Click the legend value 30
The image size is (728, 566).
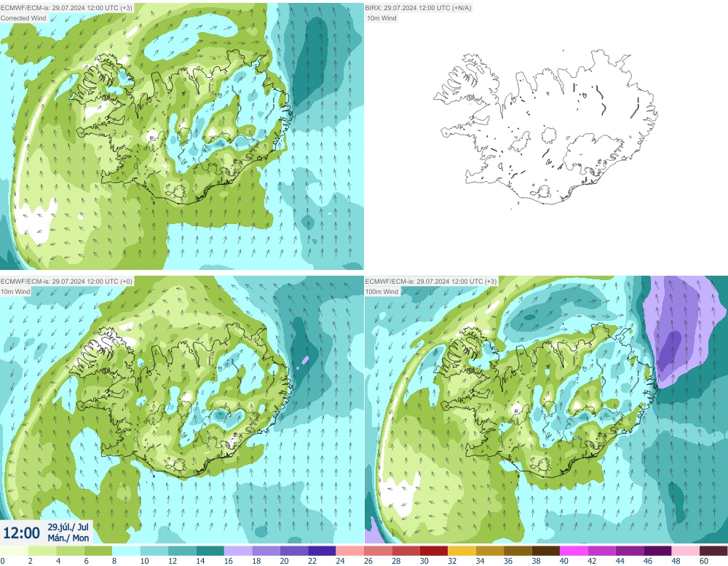click(424, 561)
